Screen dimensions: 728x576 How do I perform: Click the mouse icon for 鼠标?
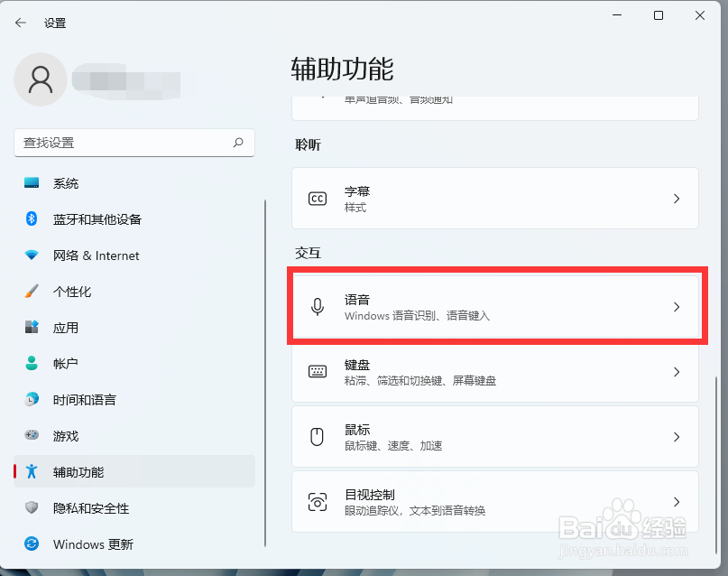(x=318, y=437)
